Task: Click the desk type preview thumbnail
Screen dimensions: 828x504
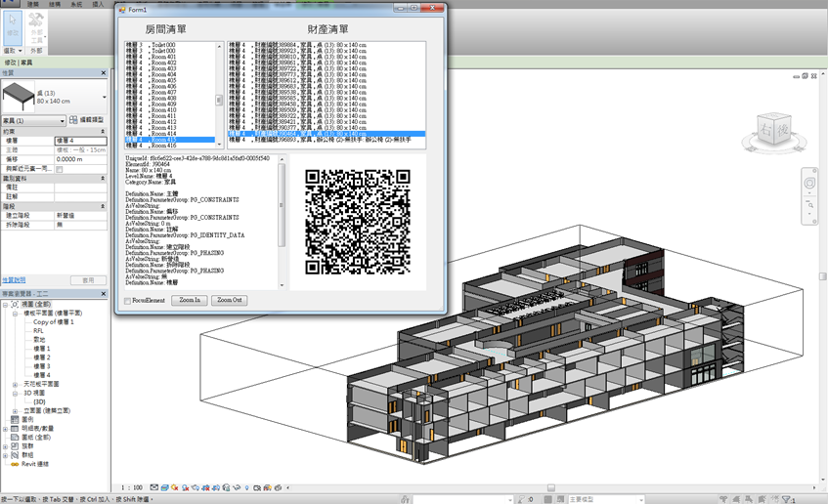Action: click(19, 96)
